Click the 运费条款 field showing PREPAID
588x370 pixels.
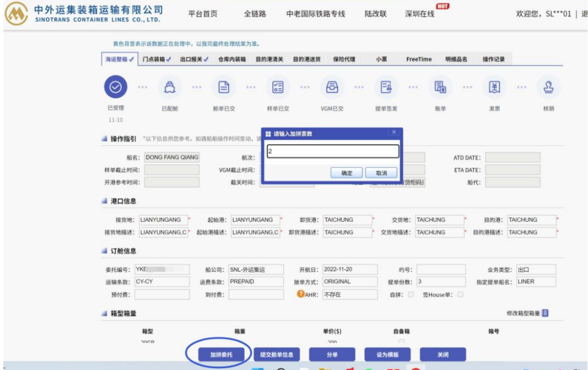[x=256, y=281]
